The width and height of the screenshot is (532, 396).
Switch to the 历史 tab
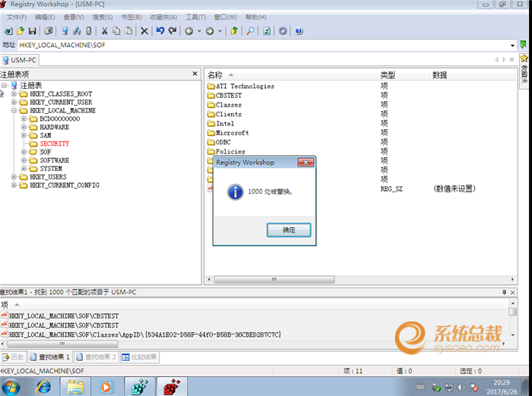(14, 357)
